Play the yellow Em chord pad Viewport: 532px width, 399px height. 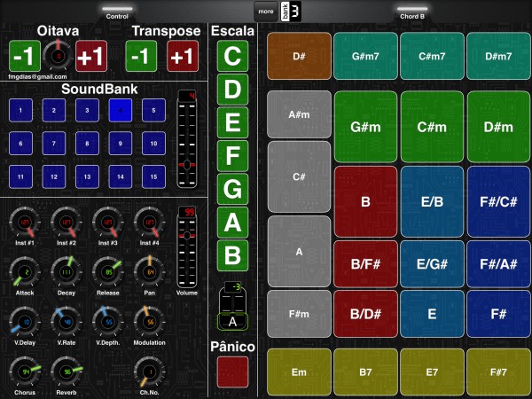(300, 372)
